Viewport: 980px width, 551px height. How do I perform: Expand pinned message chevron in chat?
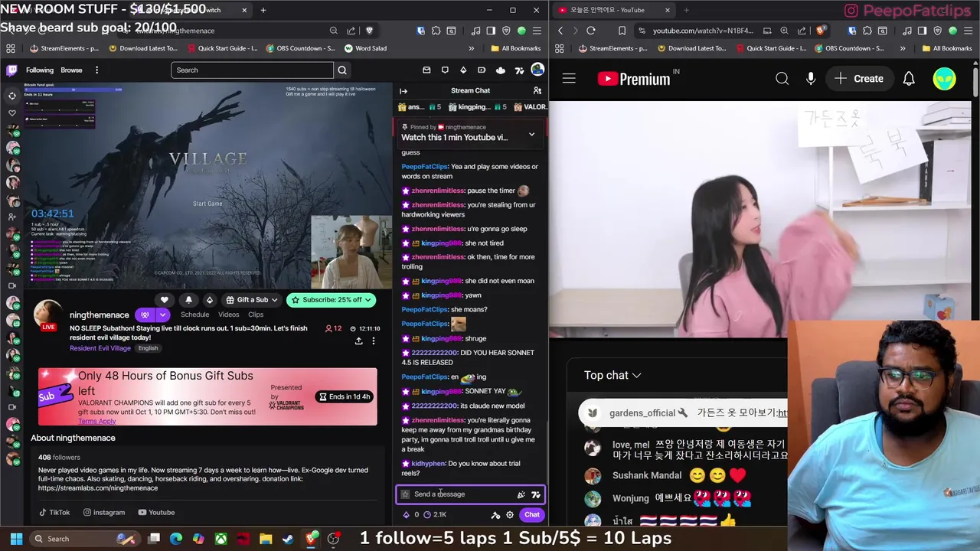point(531,134)
